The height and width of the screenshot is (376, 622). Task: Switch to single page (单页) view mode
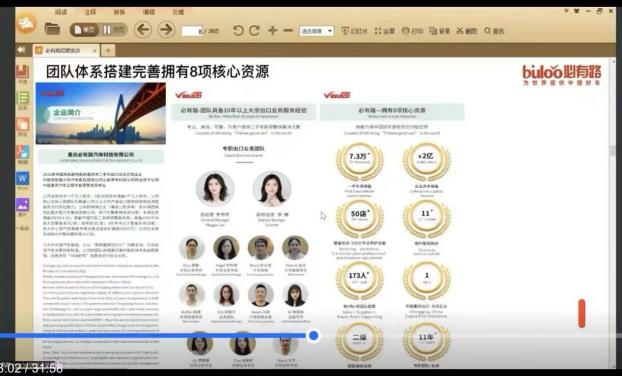click(84, 30)
